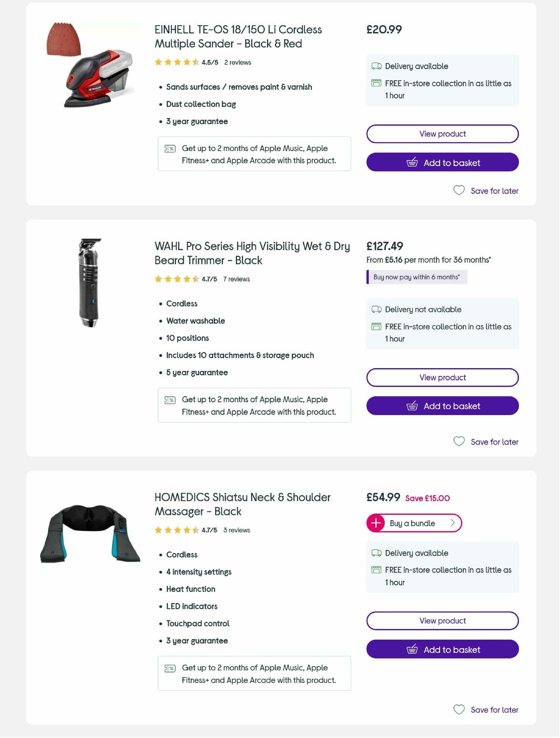
Task: Click the Apple offer tag icon under the sander
Action: 170,148
